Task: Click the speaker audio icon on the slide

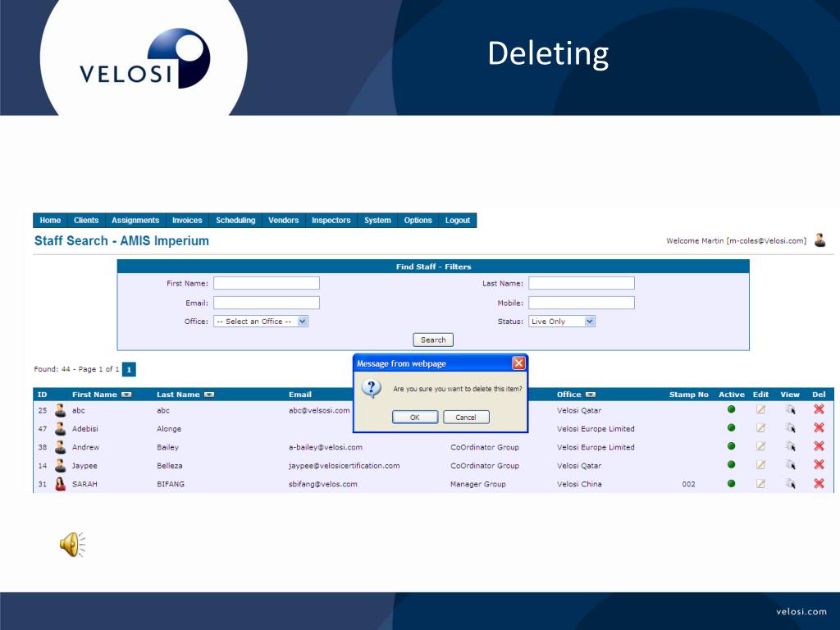Action: pyautogui.click(x=72, y=545)
